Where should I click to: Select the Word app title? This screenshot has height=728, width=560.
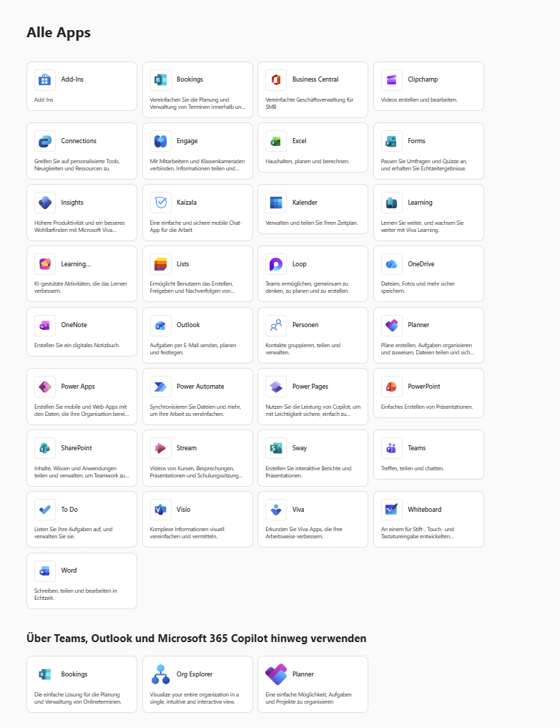[69, 570]
